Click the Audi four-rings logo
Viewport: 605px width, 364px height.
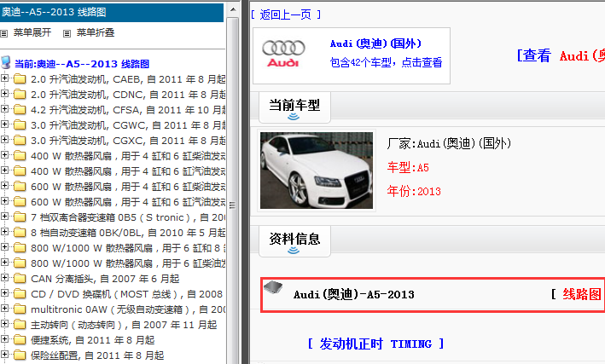pyautogui.click(x=283, y=53)
